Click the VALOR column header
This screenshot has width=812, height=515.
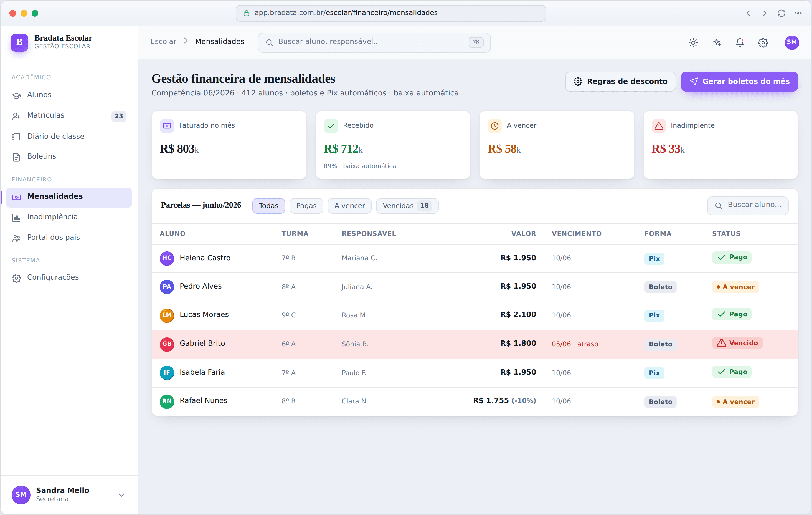[x=523, y=234]
